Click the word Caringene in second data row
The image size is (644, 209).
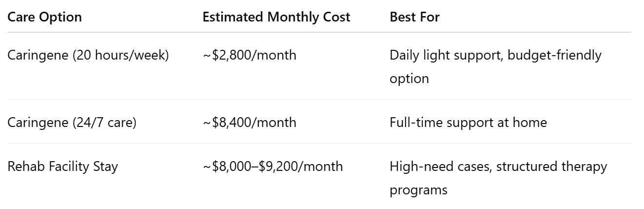tap(38, 122)
